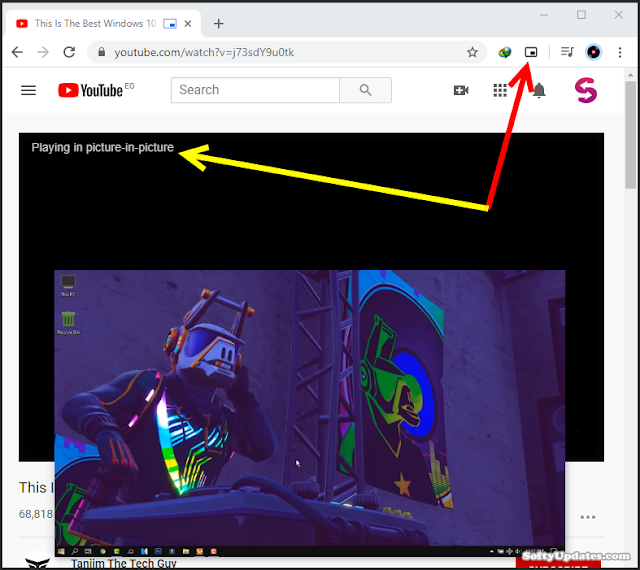Click the URL youtube.com/watch?v=j73sdY9u0tk

[204, 52]
